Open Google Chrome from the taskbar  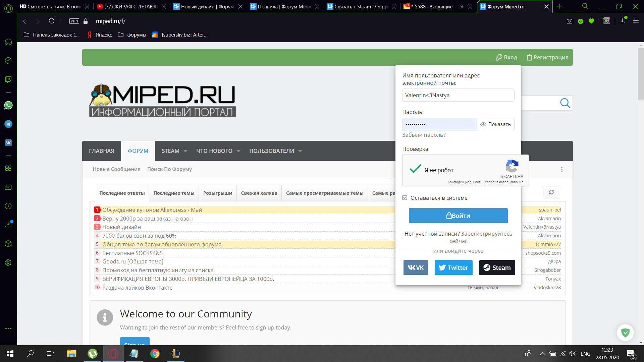(x=155, y=354)
